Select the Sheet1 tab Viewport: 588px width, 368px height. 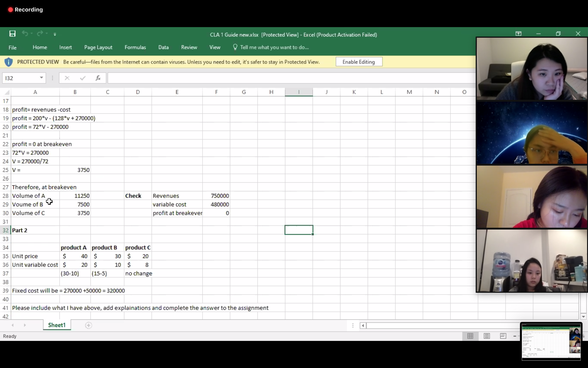coord(57,325)
